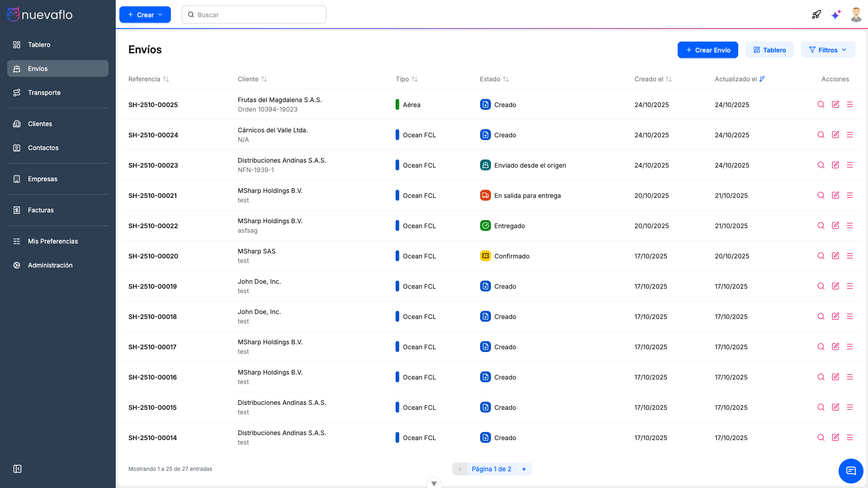
Task: Click the rocket icon in the top bar
Action: coord(816,14)
